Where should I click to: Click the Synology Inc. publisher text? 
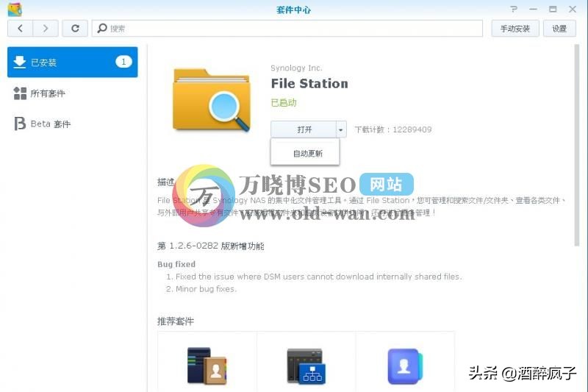pos(296,68)
